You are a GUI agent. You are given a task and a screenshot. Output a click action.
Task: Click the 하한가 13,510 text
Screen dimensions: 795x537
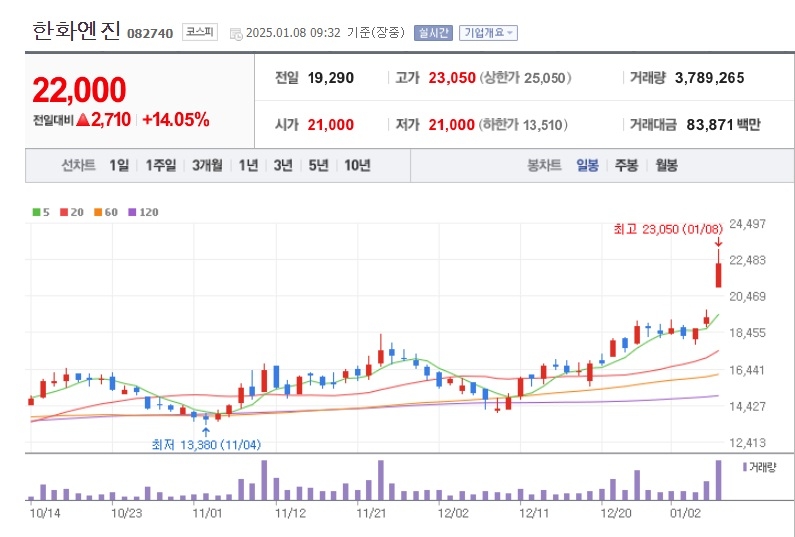click(523, 125)
